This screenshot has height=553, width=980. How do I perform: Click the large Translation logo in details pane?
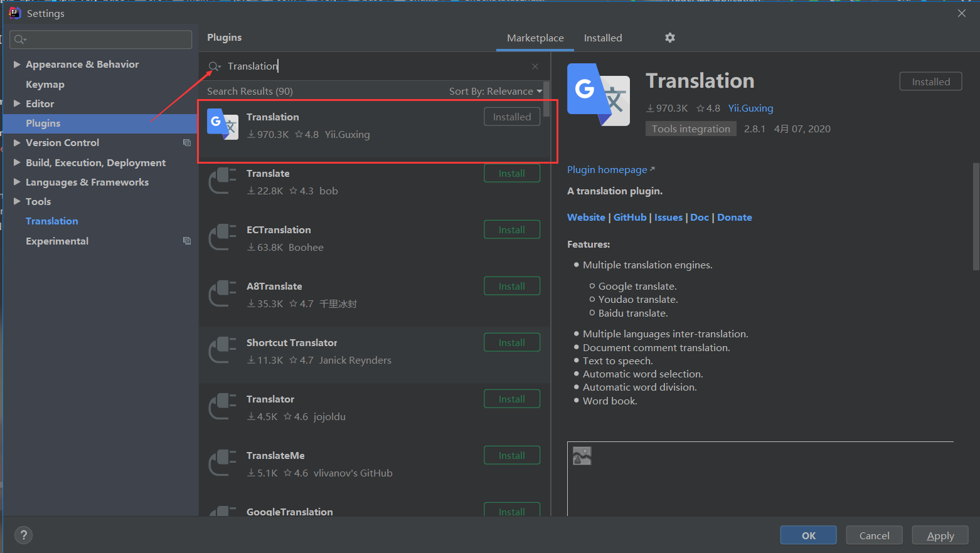click(x=599, y=95)
